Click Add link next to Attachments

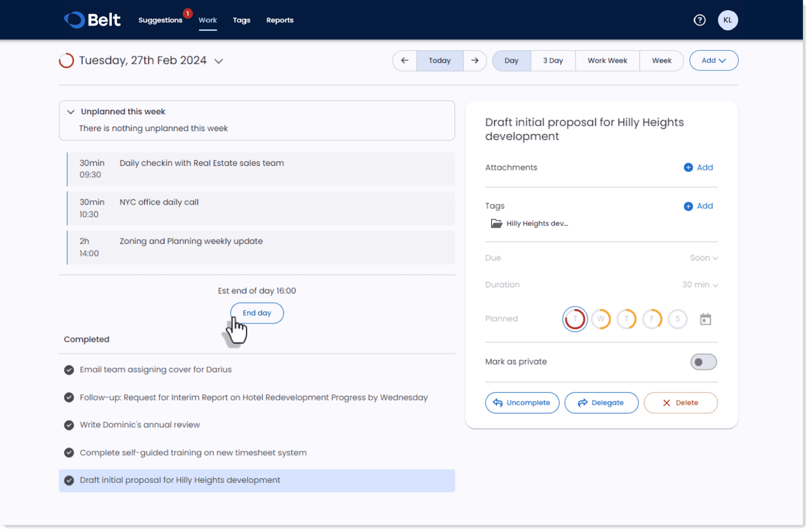click(705, 168)
